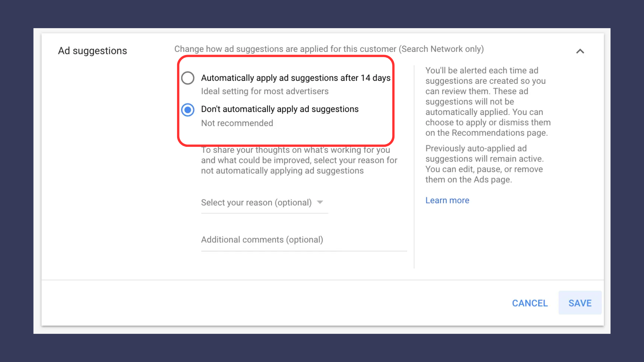Click the 'To share your thoughts' prompt text
This screenshot has height=362, width=644.
click(299, 161)
